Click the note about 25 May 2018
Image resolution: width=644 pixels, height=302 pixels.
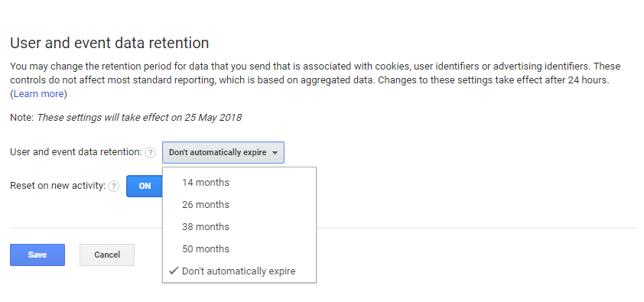click(125, 118)
